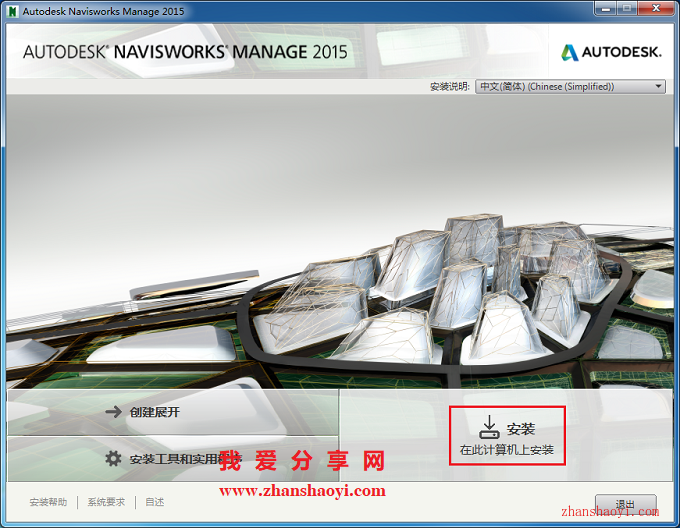Open 安装工具和实用程序 option
Image resolution: width=680 pixels, height=528 pixels.
(173, 459)
